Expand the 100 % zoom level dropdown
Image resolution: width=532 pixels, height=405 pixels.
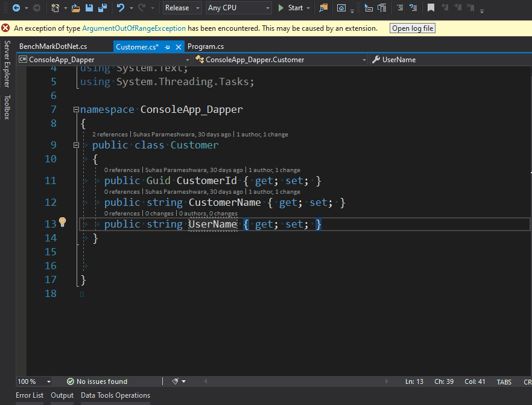point(49,381)
